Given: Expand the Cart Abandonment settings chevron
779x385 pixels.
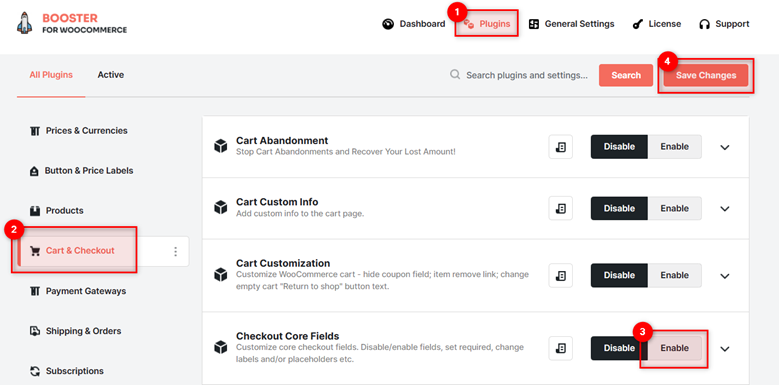Looking at the screenshot, I should tap(725, 147).
